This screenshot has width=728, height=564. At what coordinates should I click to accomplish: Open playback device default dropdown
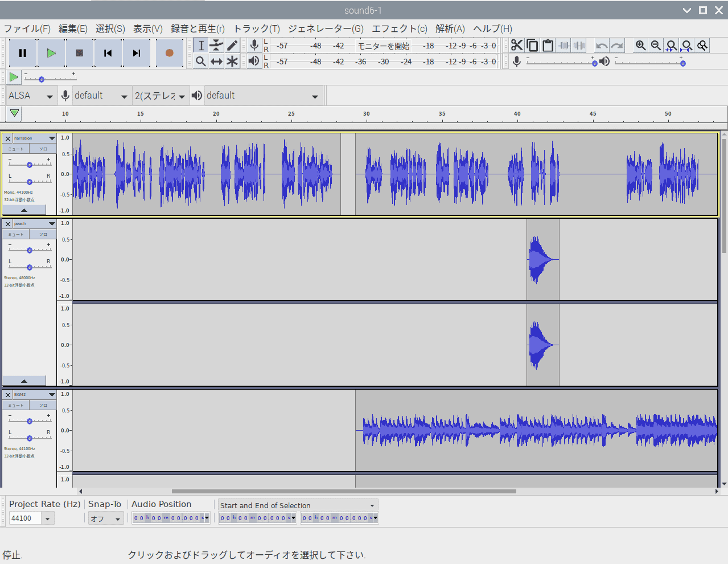263,96
